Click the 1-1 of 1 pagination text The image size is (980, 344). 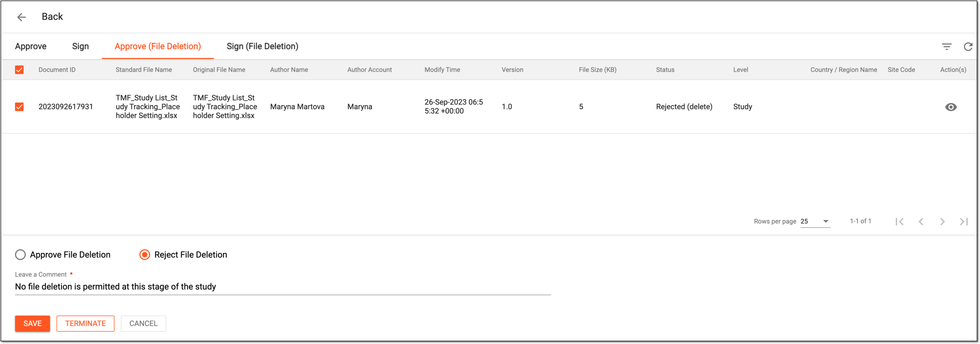tap(860, 221)
